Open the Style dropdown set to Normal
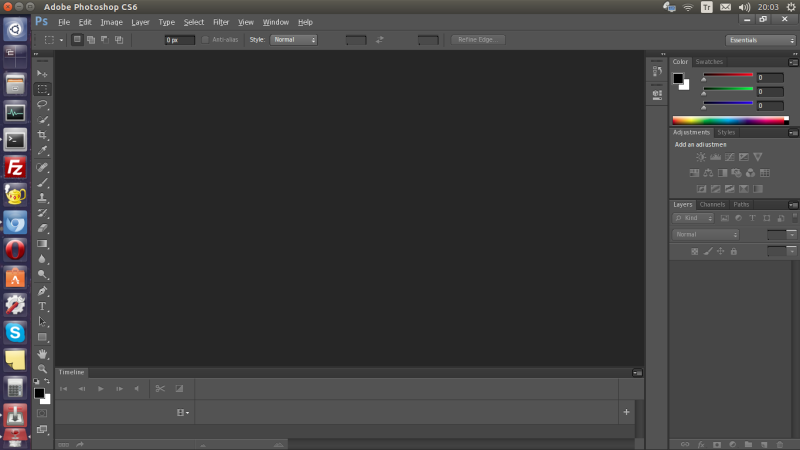This screenshot has width=800, height=450. [294, 40]
